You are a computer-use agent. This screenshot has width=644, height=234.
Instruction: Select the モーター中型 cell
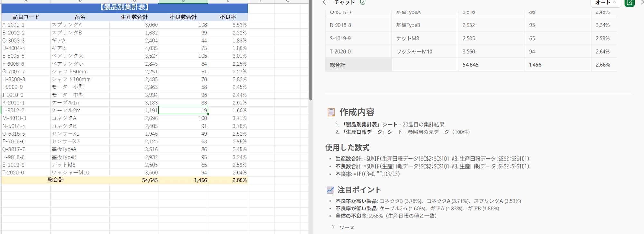[x=80, y=95]
